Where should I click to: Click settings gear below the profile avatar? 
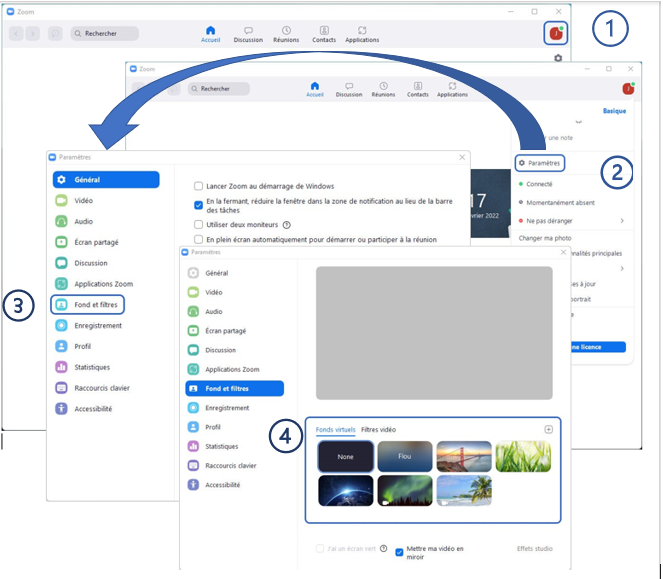click(558, 58)
